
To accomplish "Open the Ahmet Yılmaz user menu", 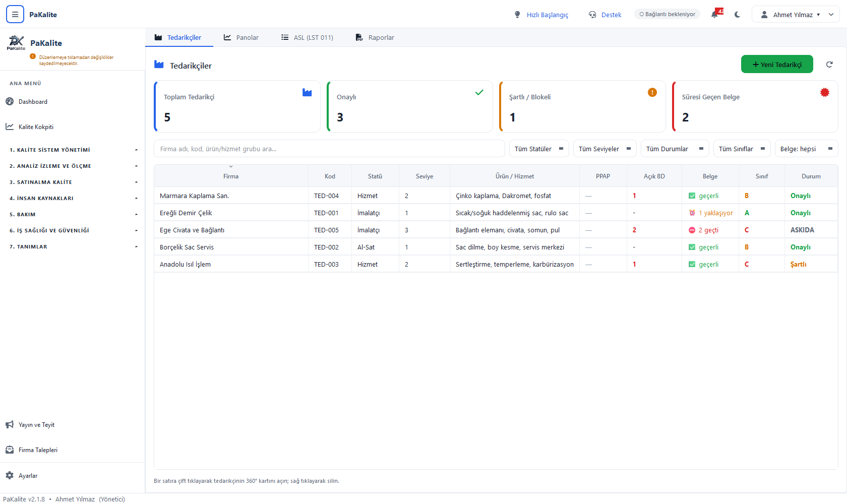I will [x=796, y=15].
